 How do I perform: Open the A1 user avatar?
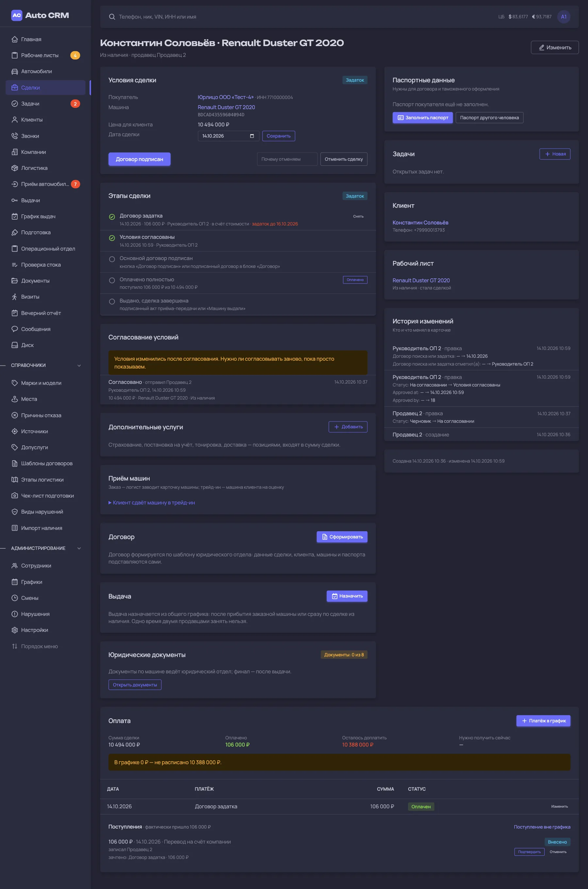[x=563, y=17]
